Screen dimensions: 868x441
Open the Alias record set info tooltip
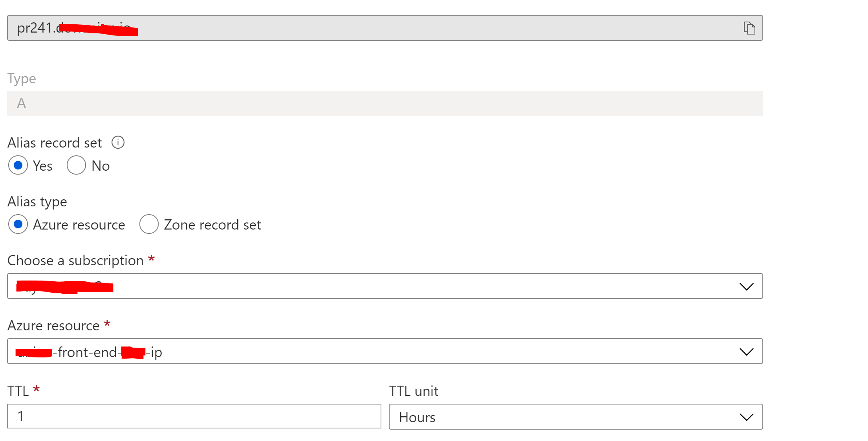pos(117,142)
